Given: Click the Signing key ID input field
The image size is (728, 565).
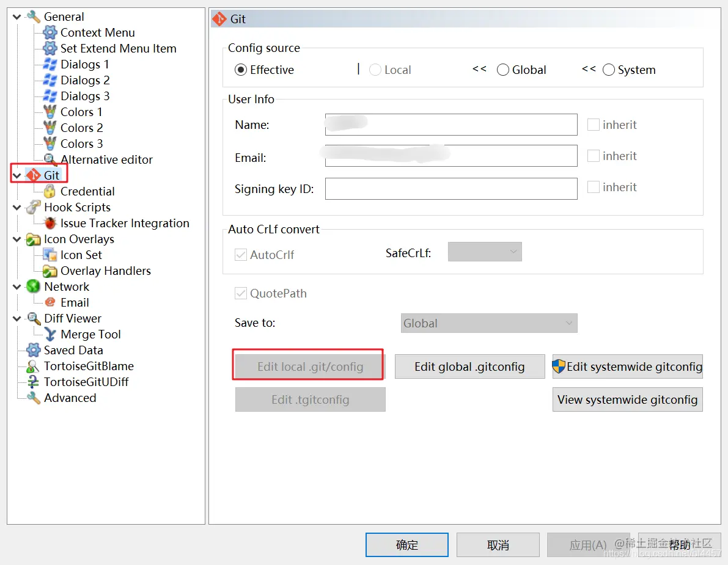Looking at the screenshot, I should coord(451,189).
